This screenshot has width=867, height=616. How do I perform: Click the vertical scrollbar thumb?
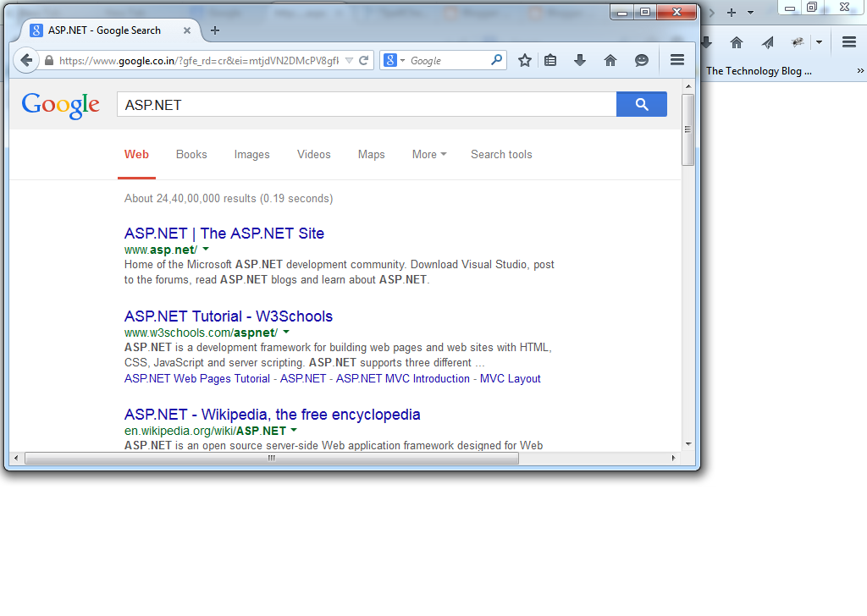[x=688, y=129]
